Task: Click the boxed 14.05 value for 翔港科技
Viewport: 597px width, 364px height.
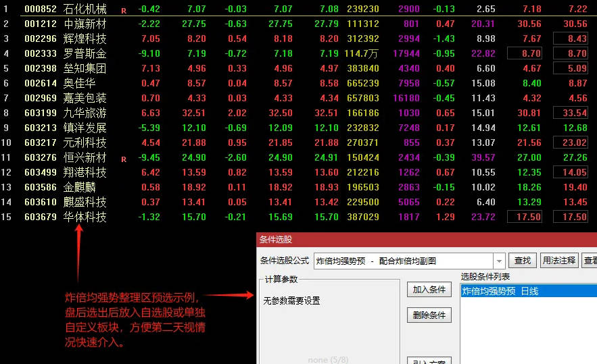Action: click(x=571, y=172)
